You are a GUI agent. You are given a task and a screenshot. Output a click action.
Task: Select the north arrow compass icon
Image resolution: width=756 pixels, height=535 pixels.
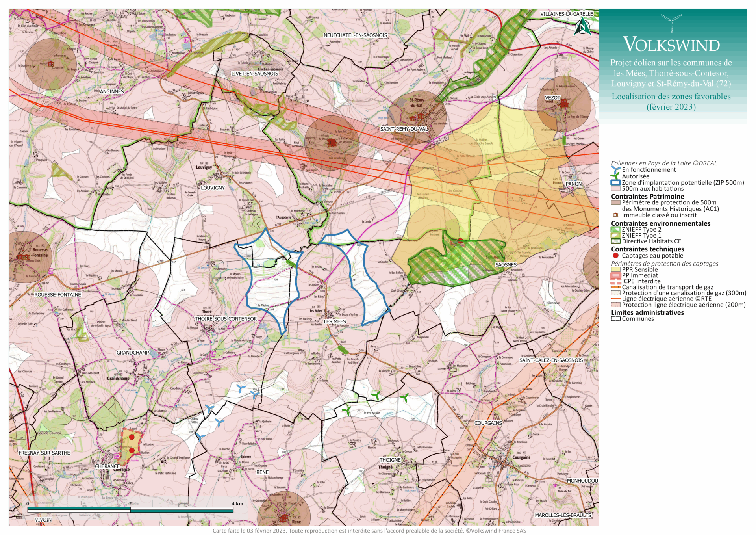pyautogui.click(x=583, y=27)
